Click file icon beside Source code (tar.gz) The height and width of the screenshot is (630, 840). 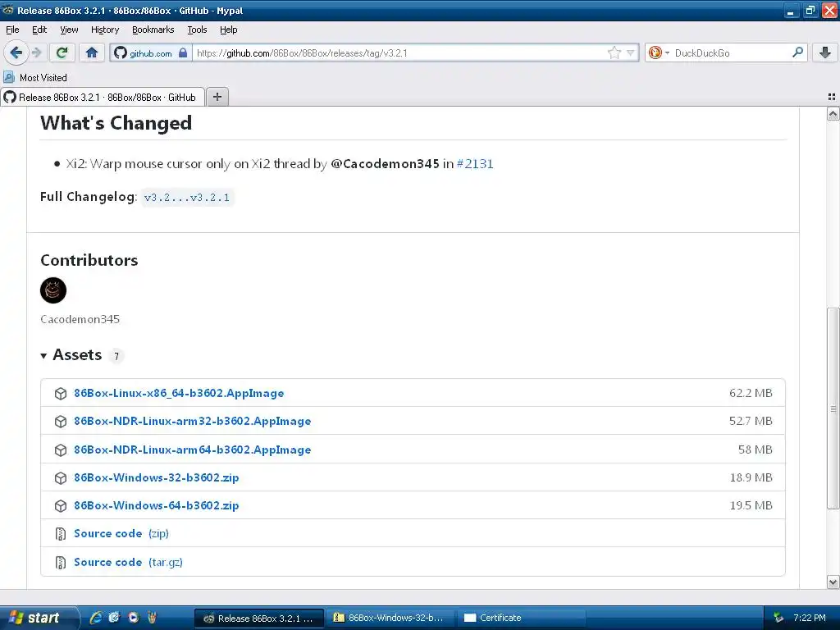61,563
